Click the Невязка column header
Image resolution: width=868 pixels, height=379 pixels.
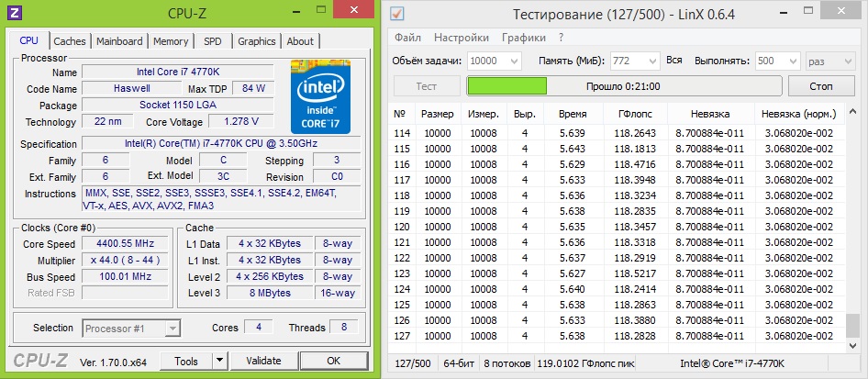(x=710, y=114)
